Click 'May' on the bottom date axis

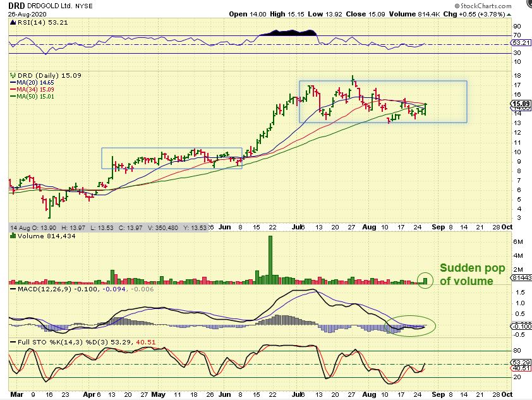point(158,394)
